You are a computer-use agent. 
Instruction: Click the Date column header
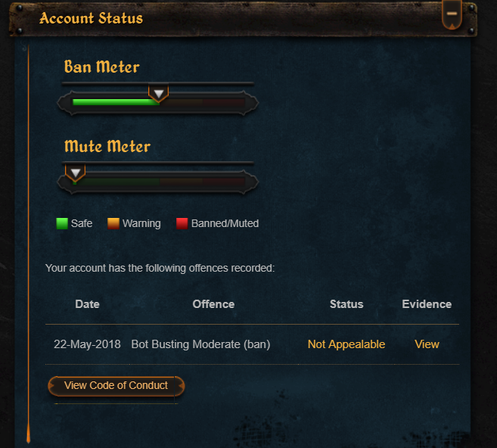pos(87,304)
